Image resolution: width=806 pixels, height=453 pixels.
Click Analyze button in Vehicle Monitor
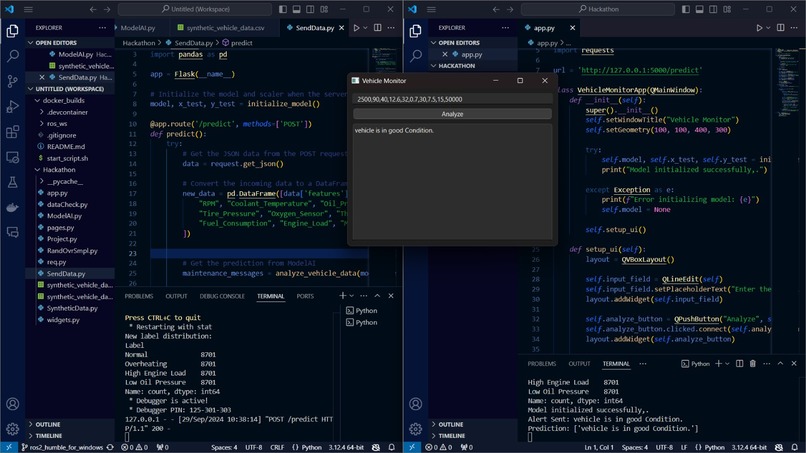(x=452, y=114)
